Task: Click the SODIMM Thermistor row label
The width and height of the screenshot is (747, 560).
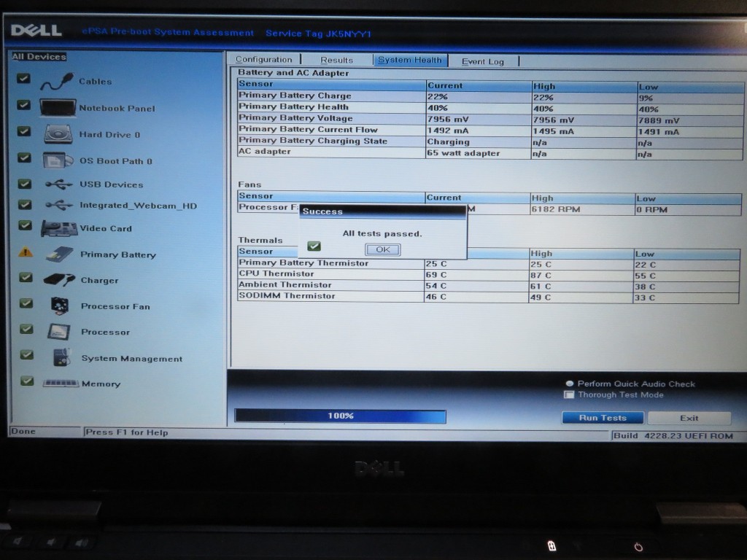Action: pos(287,295)
